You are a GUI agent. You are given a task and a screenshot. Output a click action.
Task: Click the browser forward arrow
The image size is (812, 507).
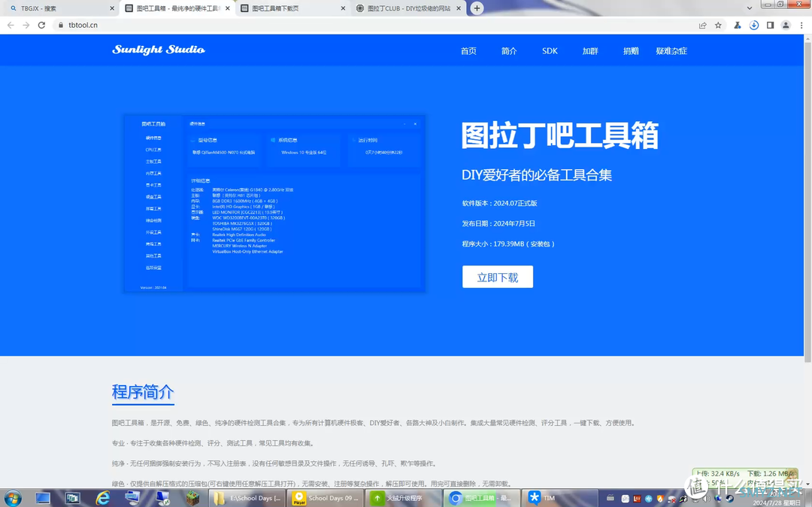tap(26, 25)
